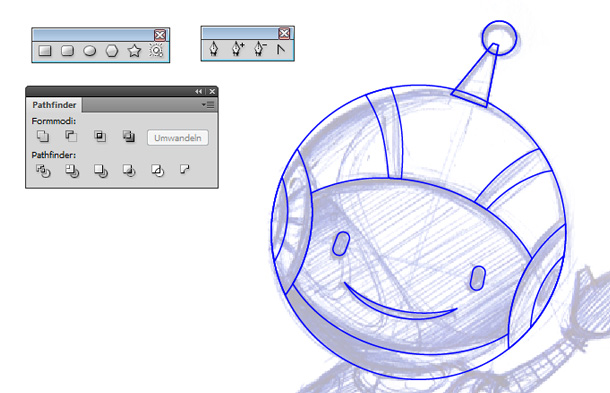Apply Minus Front shape mode

(x=71, y=136)
